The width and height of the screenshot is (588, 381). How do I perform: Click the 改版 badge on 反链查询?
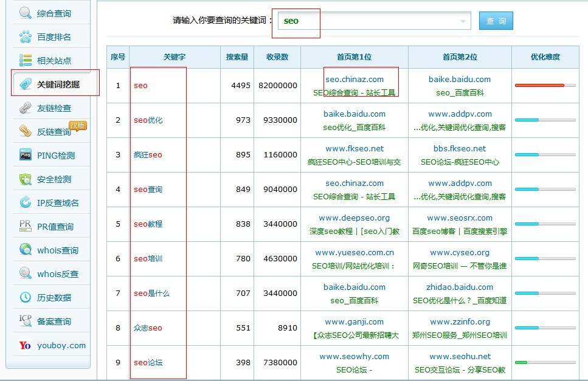[78, 126]
